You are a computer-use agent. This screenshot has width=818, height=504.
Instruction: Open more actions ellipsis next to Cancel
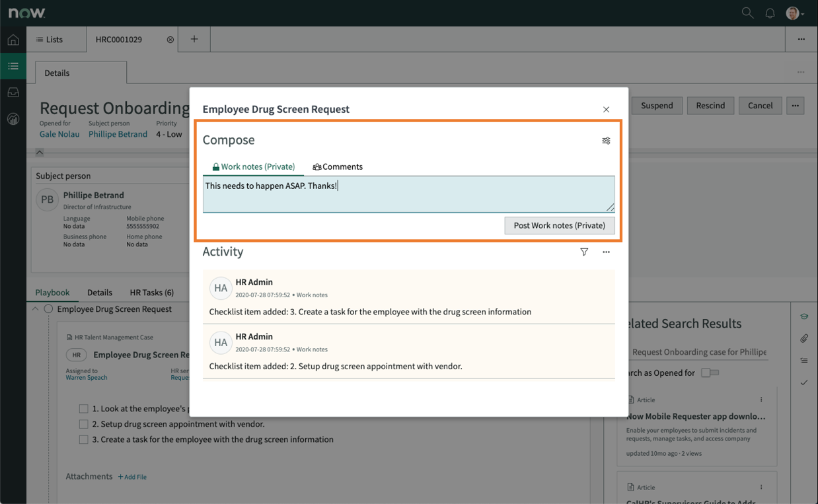pyautogui.click(x=795, y=105)
